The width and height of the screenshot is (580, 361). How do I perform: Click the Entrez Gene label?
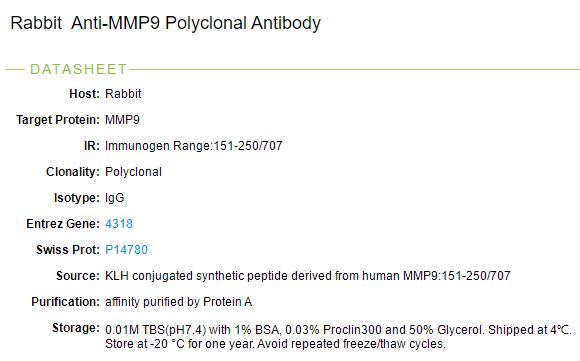coord(63,224)
